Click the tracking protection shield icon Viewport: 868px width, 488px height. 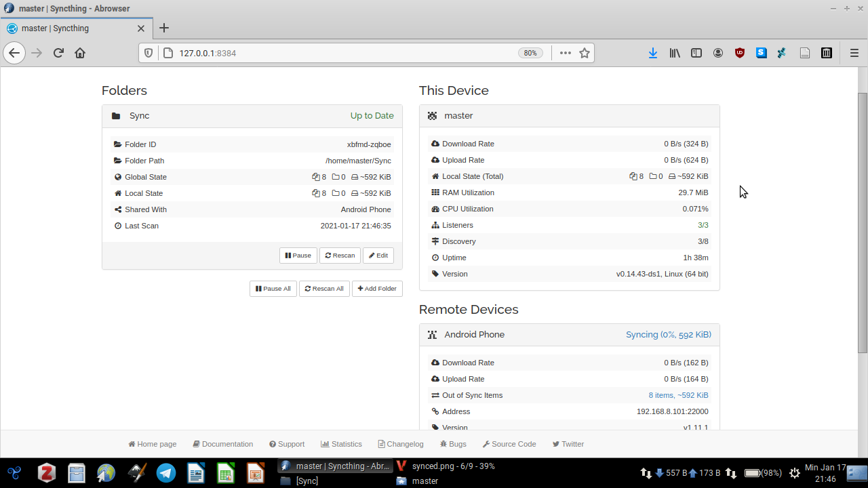click(x=149, y=53)
